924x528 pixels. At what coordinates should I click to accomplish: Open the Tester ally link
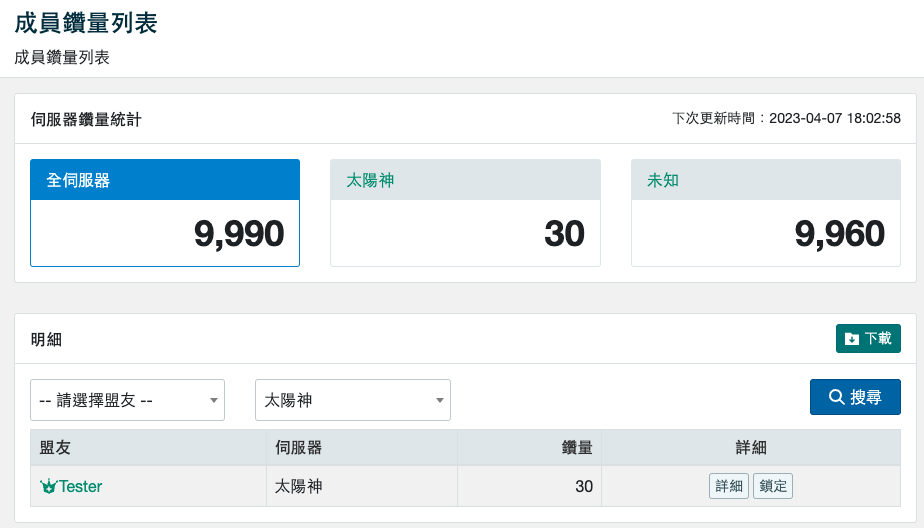pos(80,487)
